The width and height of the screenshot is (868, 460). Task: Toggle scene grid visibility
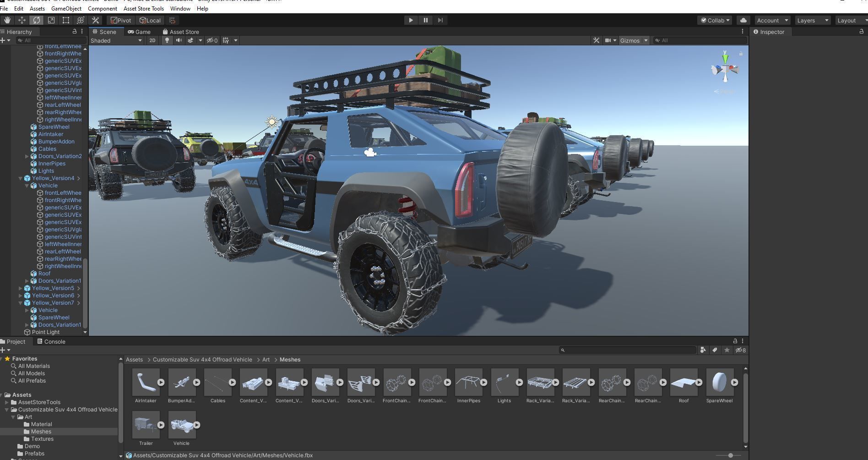tap(226, 40)
